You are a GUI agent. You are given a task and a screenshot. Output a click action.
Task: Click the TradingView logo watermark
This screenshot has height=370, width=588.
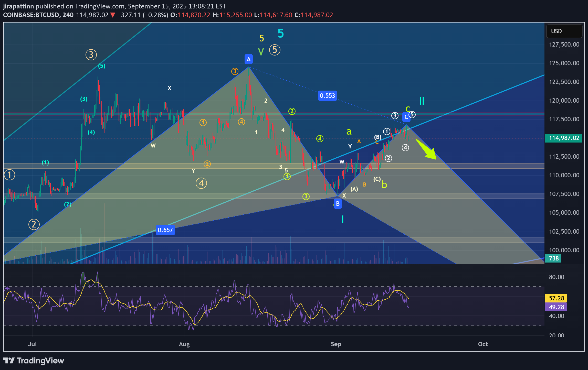click(33, 361)
